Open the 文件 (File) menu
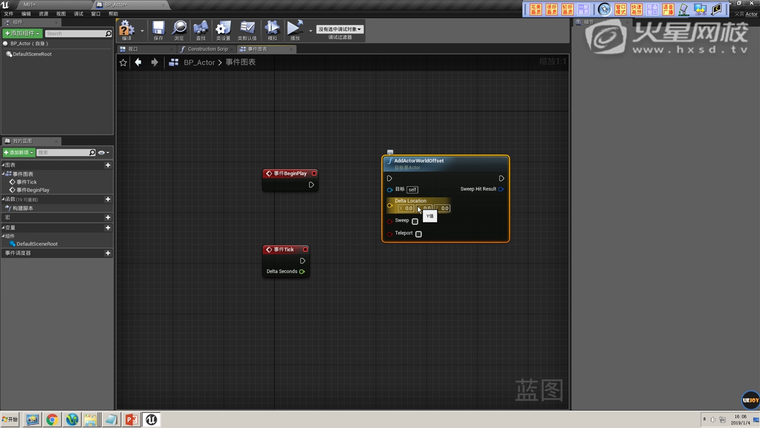This screenshot has width=760, height=428. pos(10,14)
